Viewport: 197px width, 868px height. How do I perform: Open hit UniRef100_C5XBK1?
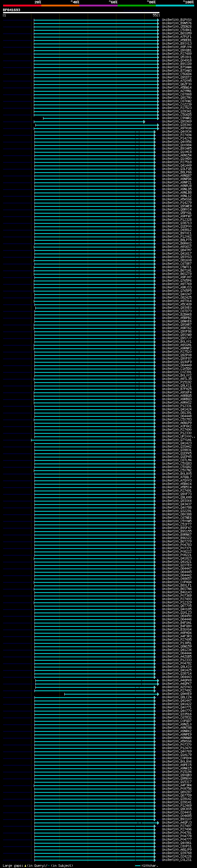177,30
